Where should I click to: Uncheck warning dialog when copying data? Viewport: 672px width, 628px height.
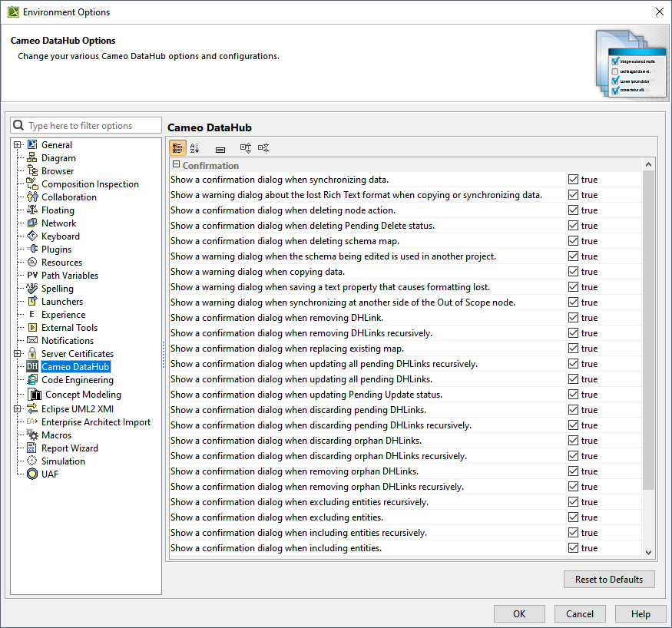[573, 272]
